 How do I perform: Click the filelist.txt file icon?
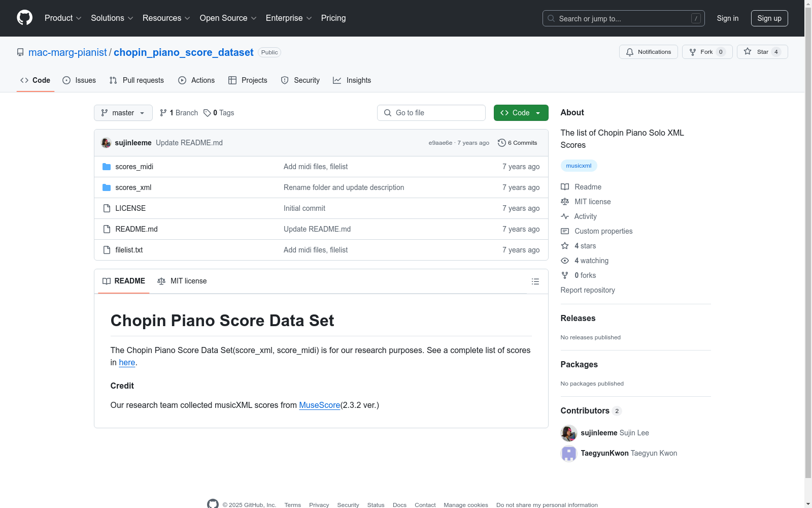(x=107, y=250)
